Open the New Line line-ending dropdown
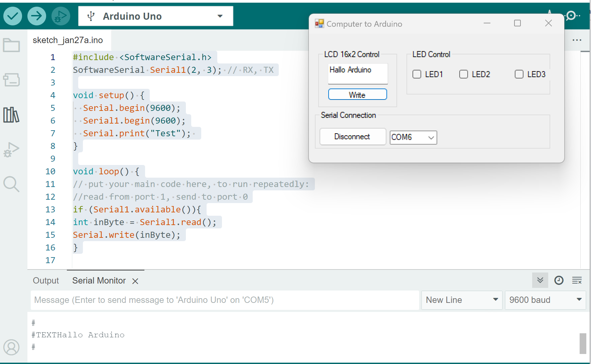Screen dimensions: 591x364 [x=462, y=300]
